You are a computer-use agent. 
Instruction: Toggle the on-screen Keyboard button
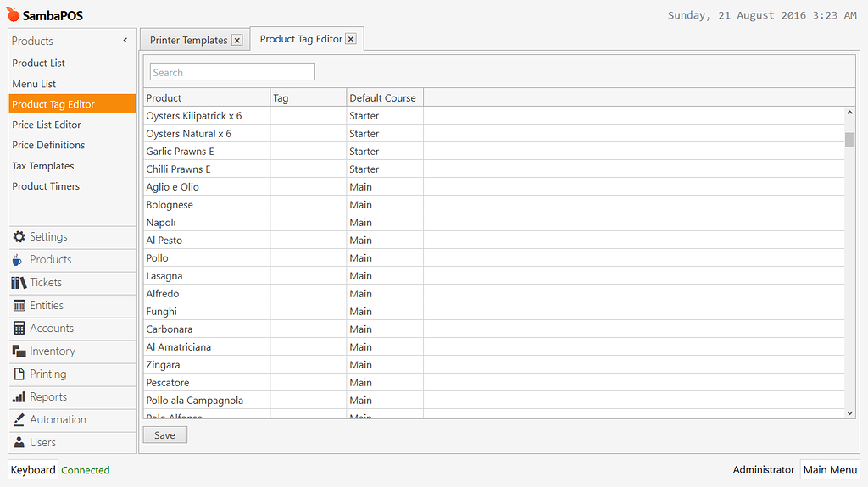(33, 470)
